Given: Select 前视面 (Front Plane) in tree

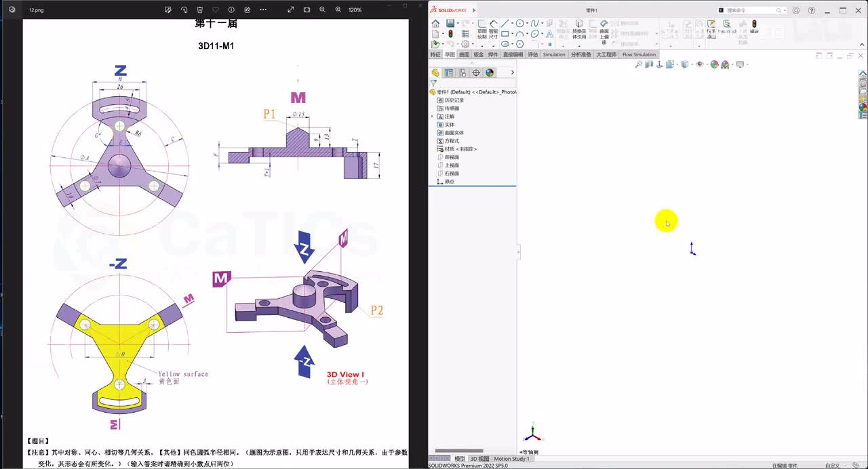Looking at the screenshot, I should tap(448, 157).
